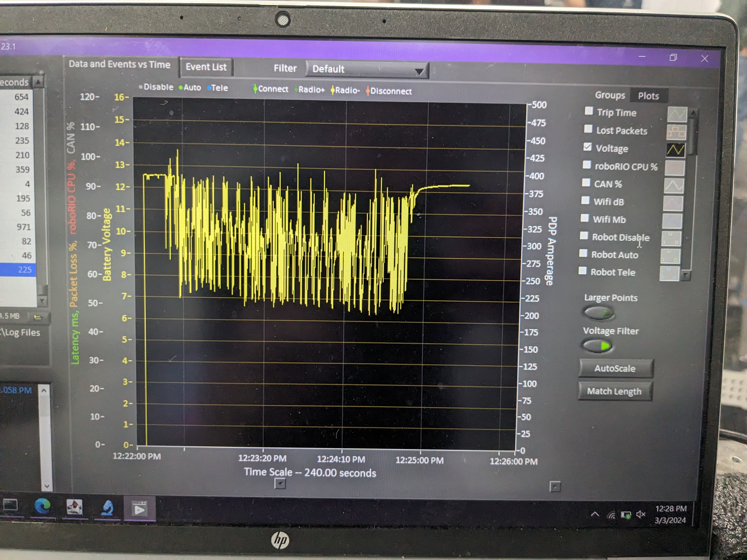Click the small square button at chart bottom right
747x560 pixels.
pyautogui.click(x=555, y=486)
